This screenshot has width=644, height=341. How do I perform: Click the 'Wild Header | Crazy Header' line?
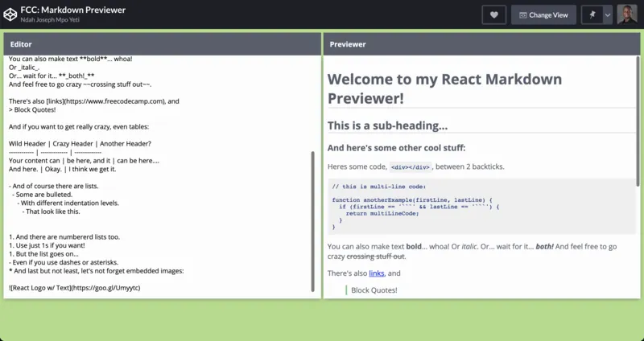coord(80,144)
